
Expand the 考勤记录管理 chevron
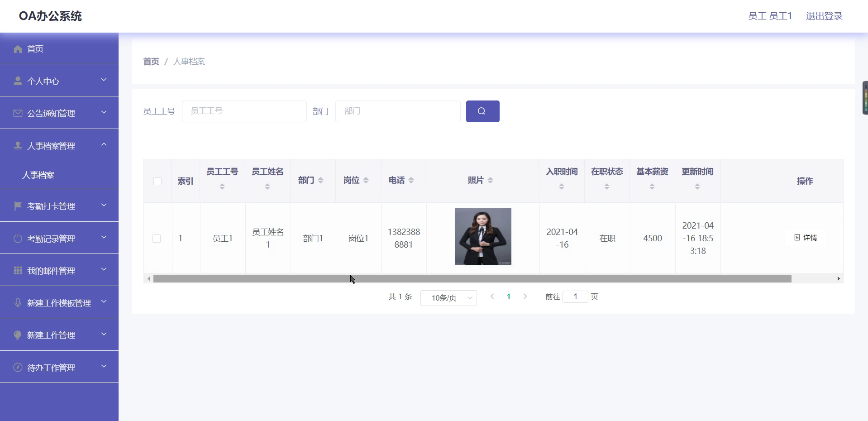tap(104, 237)
